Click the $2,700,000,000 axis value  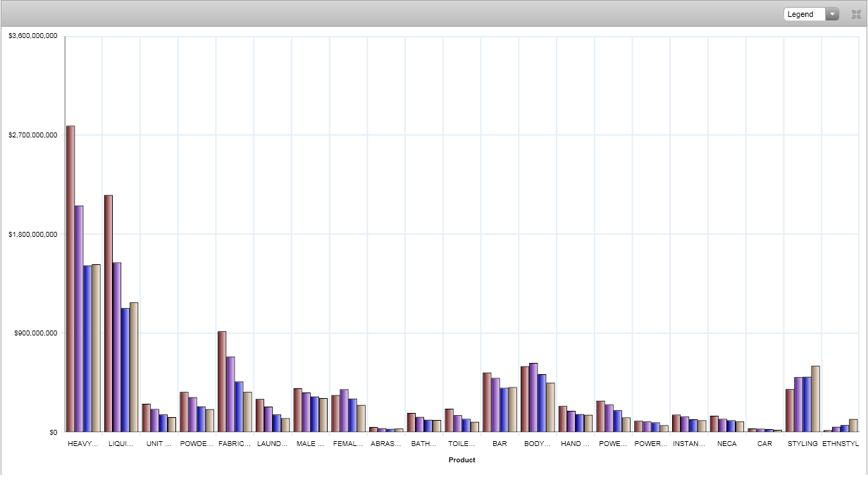click(x=32, y=135)
